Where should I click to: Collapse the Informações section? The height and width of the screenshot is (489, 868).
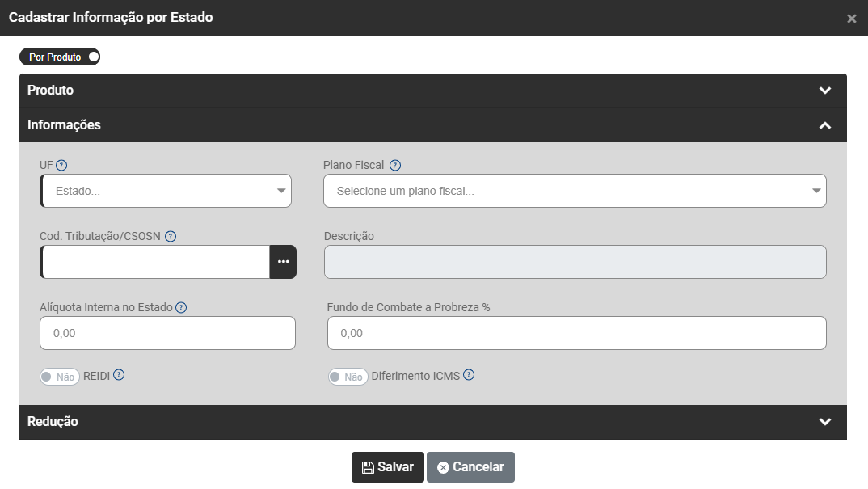824,125
